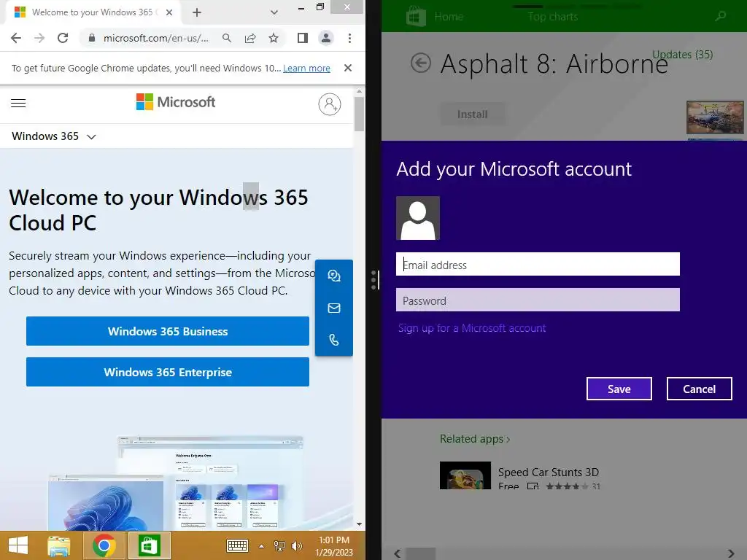747x560 pixels.
Task: Switch to Chrome on the taskbar
Action: tap(104, 545)
